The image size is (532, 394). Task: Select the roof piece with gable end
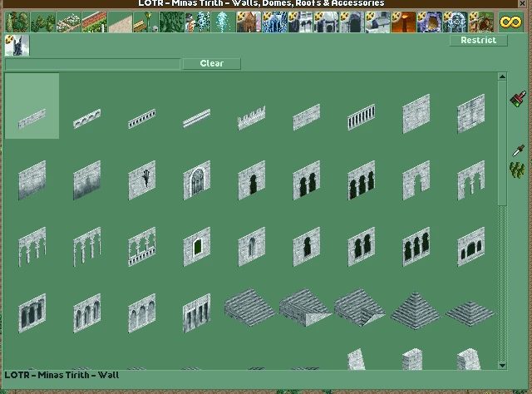pyautogui.click(x=305, y=308)
